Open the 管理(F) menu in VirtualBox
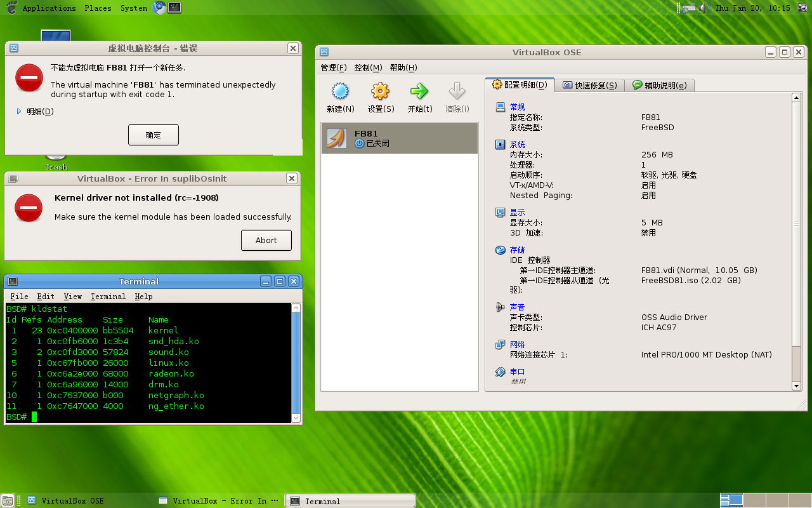This screenshot has height=508, width=812. click(334, 68)
